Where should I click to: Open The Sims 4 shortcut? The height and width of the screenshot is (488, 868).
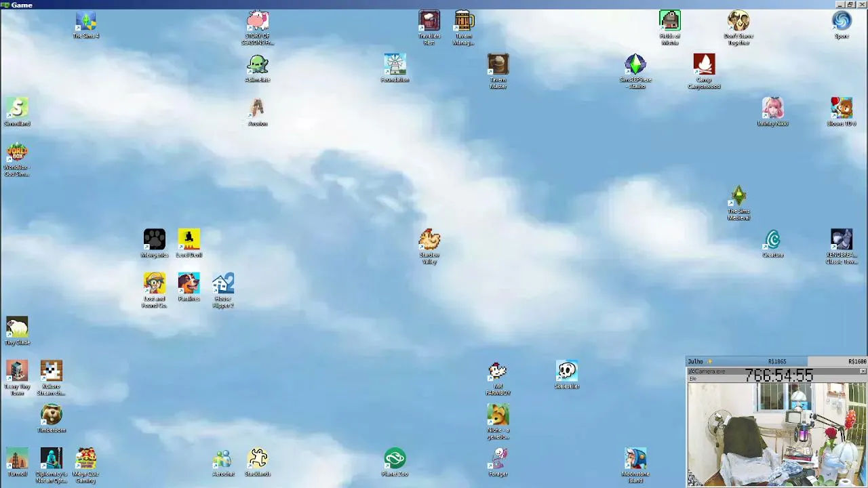(86, 21)
